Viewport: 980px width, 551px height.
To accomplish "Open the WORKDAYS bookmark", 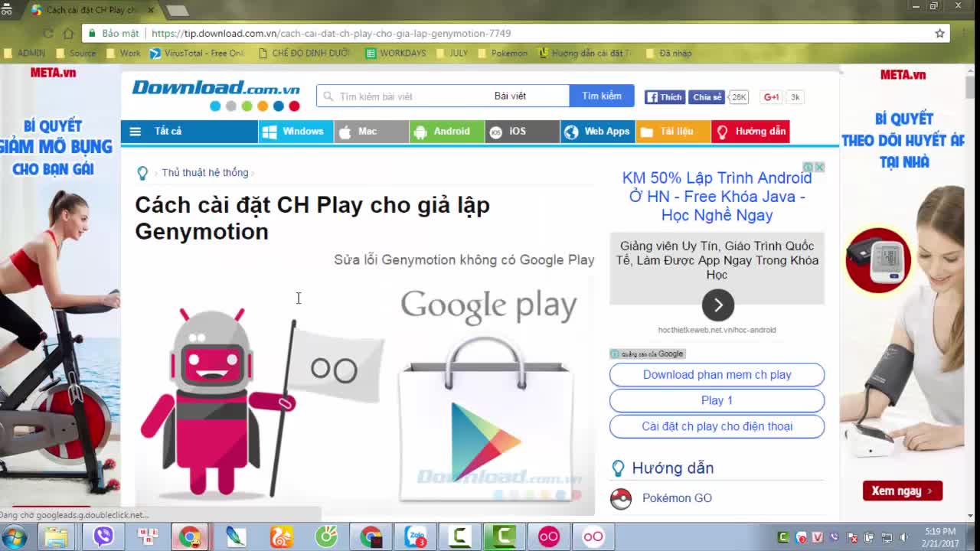I will point(396,54).
